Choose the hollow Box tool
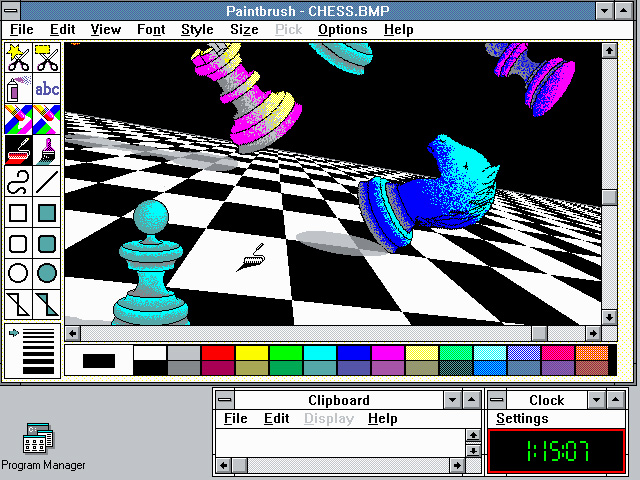This screenshot has height=480, width=640. (x=18, y=212)
